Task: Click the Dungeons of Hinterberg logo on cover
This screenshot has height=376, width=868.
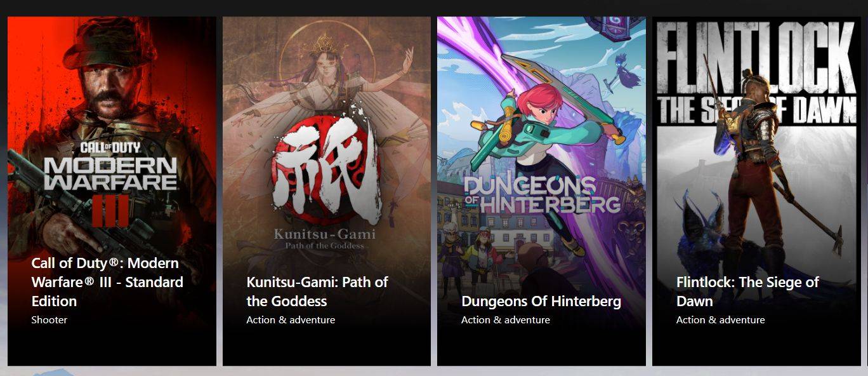Action: (541, 194)
